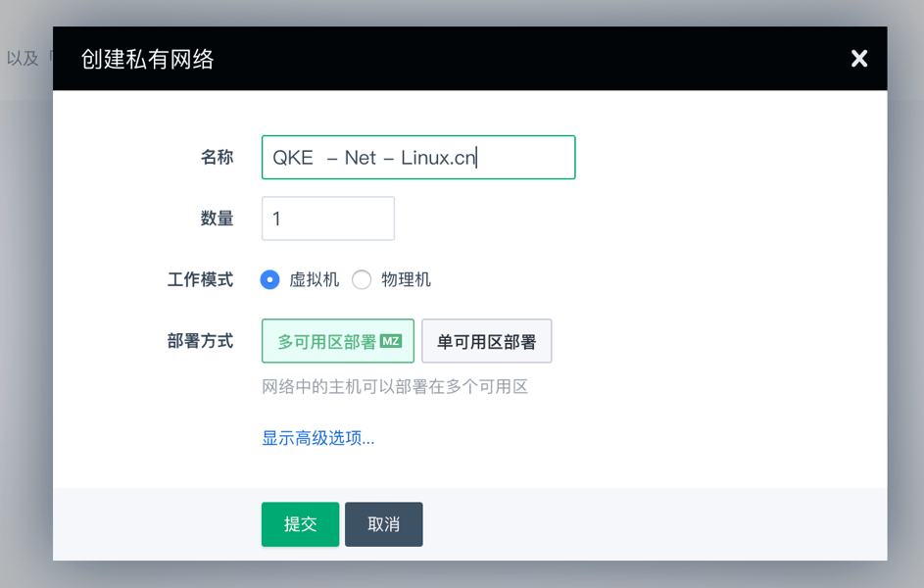Click the 创建私有网络 dialog title
The image size is (924, 588).
(147, 59)
